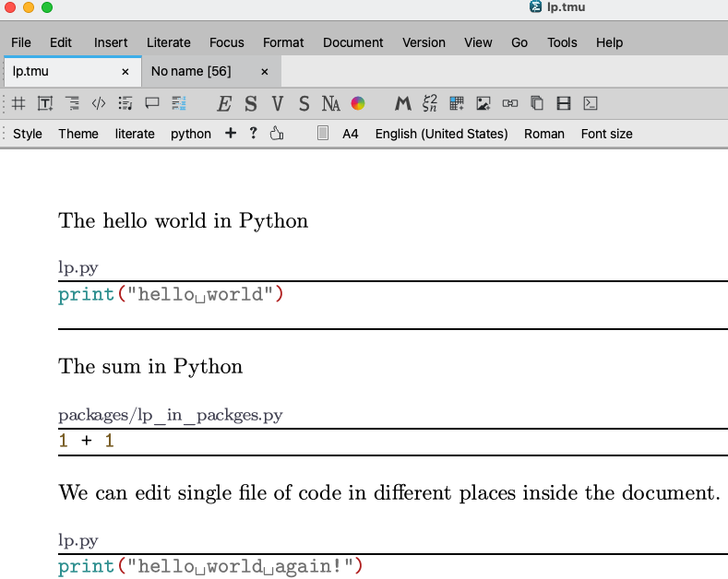Image resolution: width=728 pixels, height=579 pixels.
Task: Click the V verbatim icon
Action: (278, 103)
